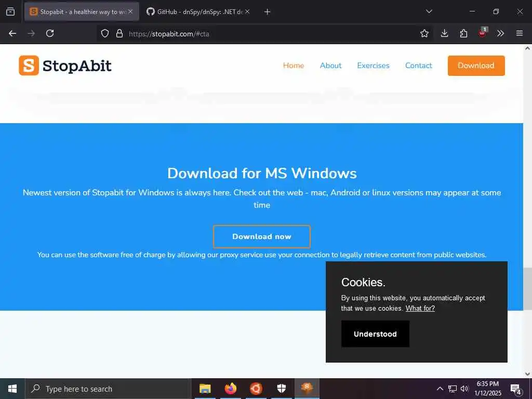Open a new tab with the plus icon
The image size is (532, 399).
[x=268, y=12]
